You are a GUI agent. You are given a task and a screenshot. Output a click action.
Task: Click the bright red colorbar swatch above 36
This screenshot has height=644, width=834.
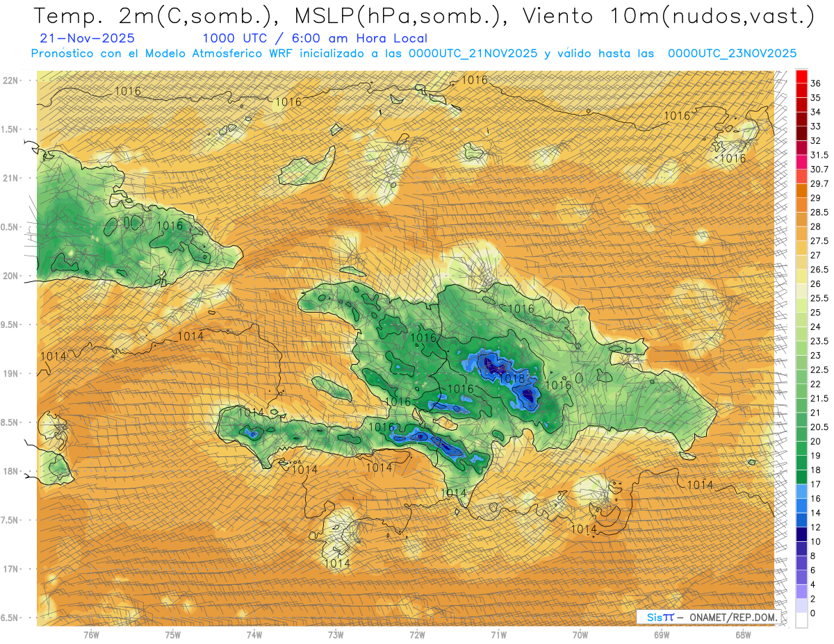click(801, 76)
